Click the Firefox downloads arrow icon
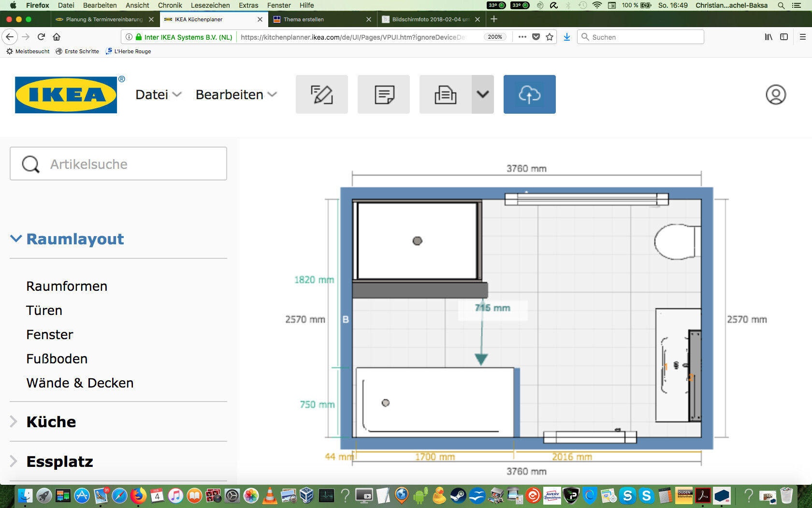 click(567, 37)
